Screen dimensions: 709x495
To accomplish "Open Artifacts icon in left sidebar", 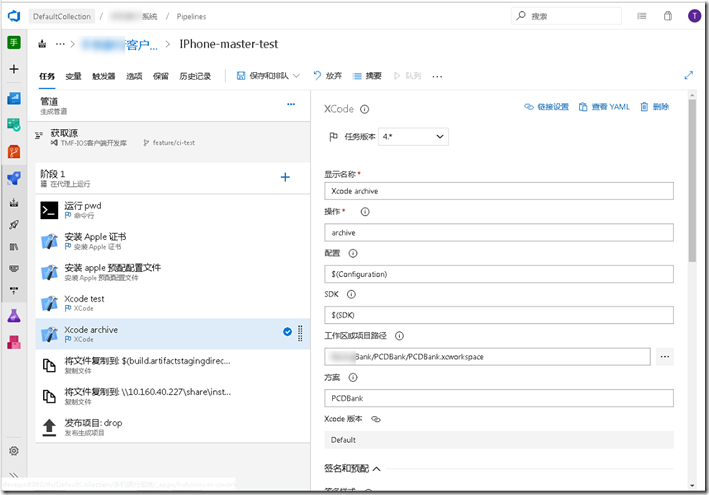I will 14,342.
